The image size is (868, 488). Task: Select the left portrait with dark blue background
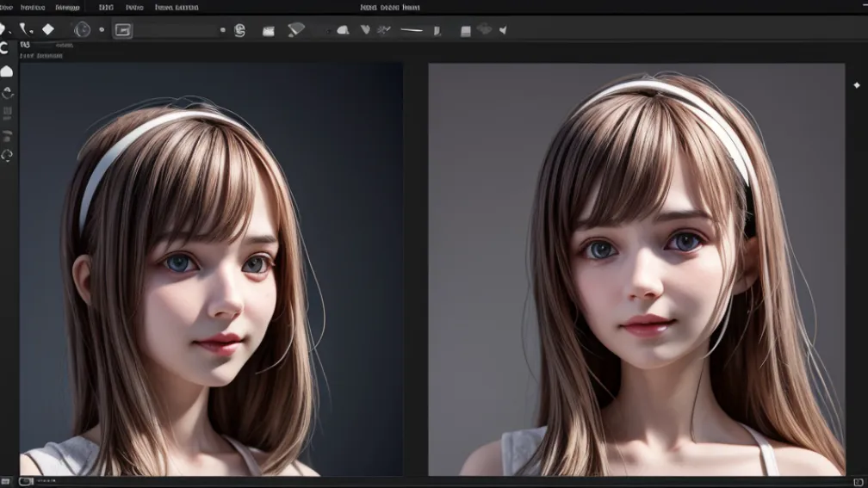point(211,269)
